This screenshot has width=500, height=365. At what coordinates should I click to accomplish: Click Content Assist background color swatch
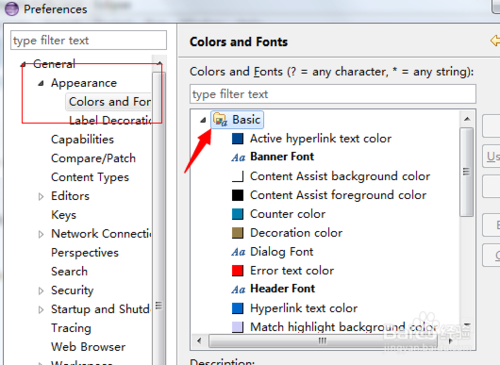238,176
